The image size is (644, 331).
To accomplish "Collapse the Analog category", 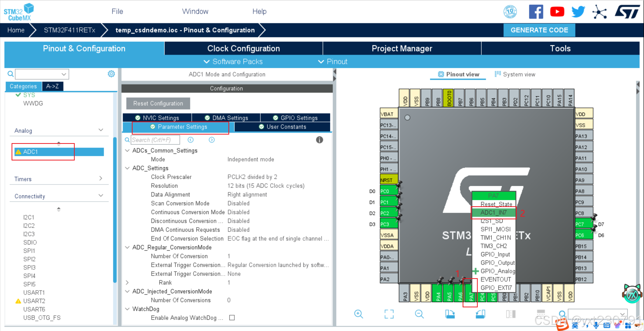I will (x=101, y=130).
